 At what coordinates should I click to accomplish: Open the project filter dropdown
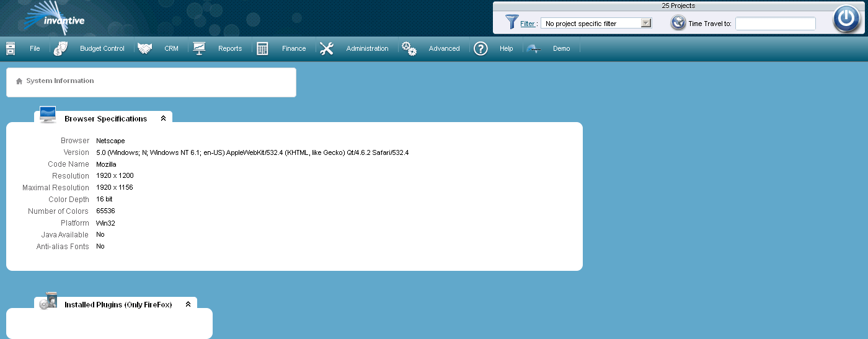pyautogui.click(x=645, y=23)
